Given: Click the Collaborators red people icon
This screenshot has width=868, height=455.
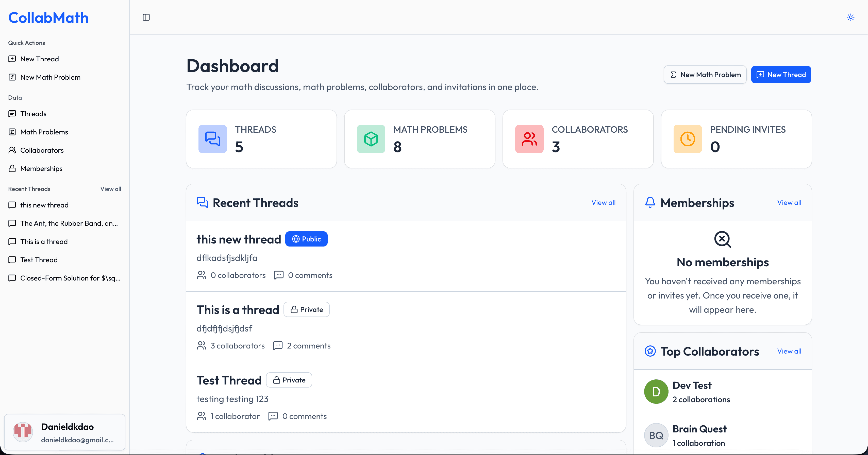Looking at the screenshot, I should pos(529,139).
